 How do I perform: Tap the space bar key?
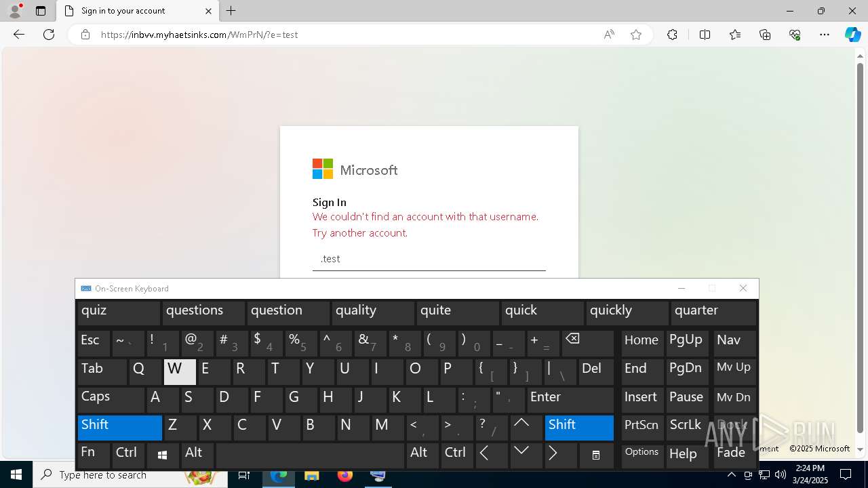[310, 455]
